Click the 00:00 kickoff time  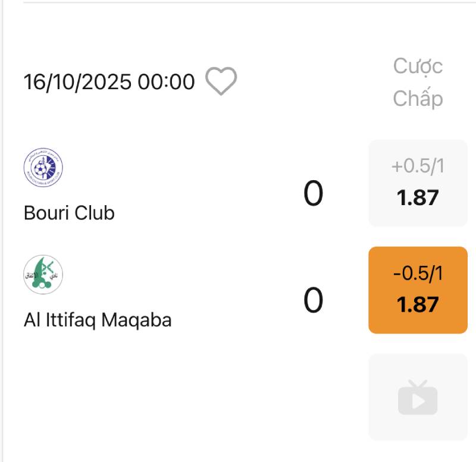(166, 82)
